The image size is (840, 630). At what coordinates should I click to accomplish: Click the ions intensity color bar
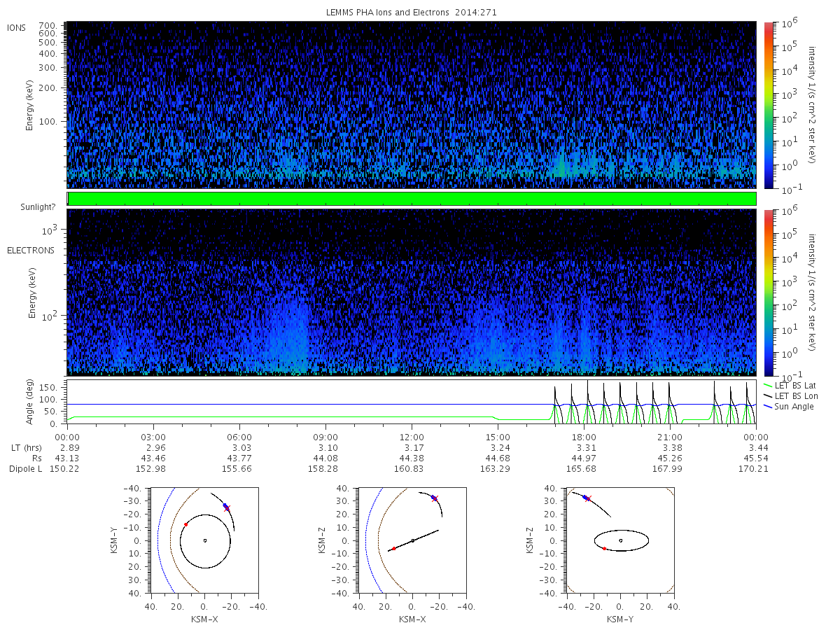[768, 105]
